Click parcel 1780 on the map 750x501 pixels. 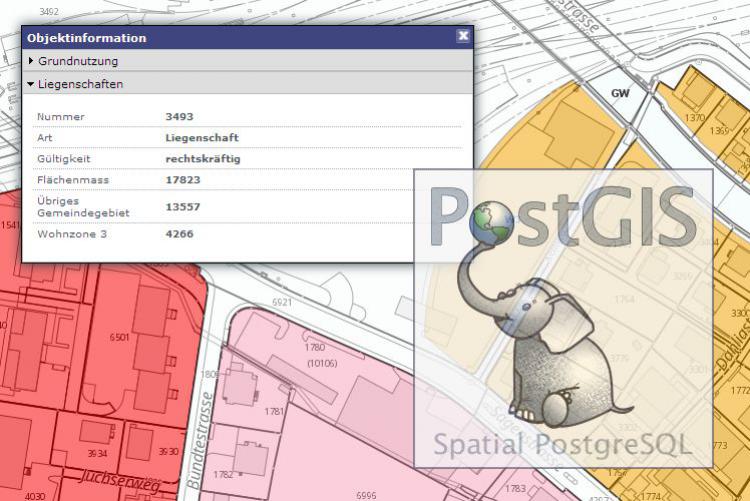pyautogui.click(x=315, y=347)
